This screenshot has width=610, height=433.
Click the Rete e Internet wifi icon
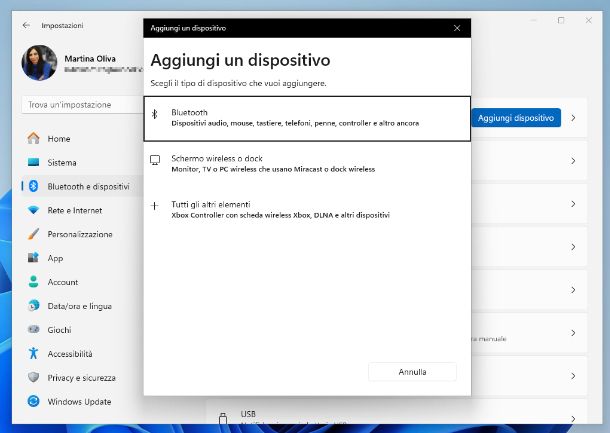coord(33,210)
